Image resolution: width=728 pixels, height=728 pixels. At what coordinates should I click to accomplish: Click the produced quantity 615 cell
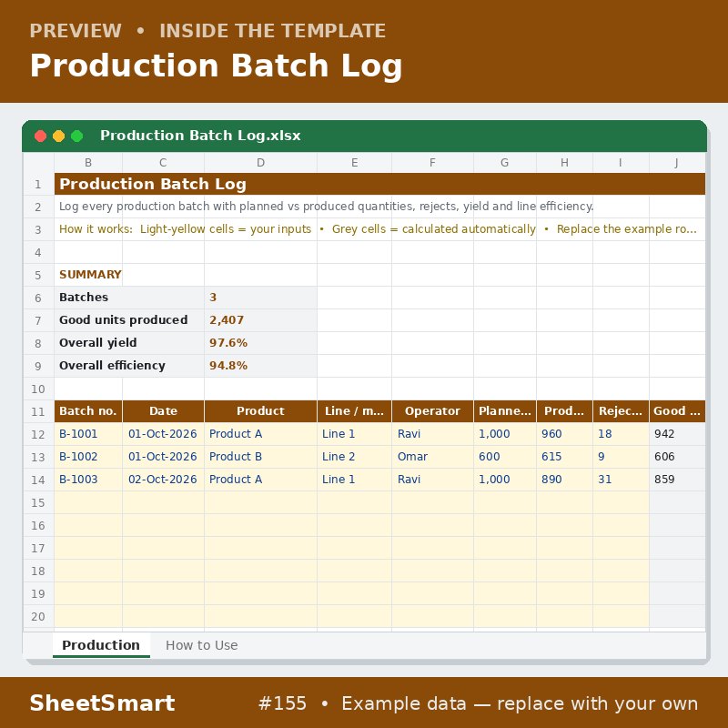(564, 457)
